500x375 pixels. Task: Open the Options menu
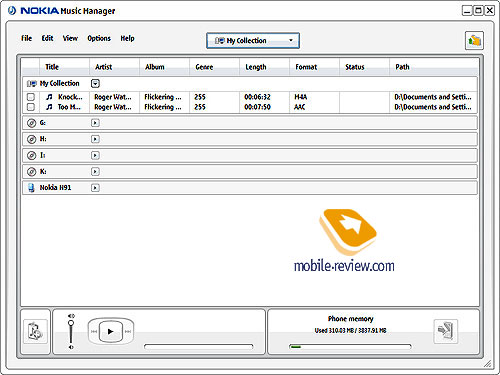point(99,38)
